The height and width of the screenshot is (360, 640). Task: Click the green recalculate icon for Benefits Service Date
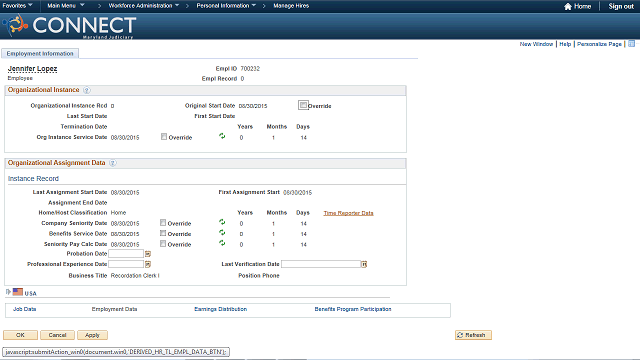click(x=222, y=233)
